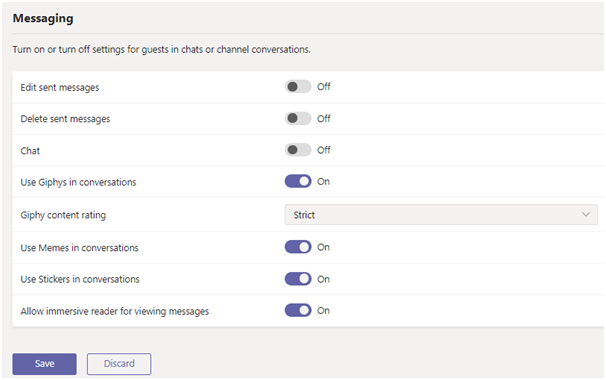Turn off Use Memes in conversations
This screenshot has height=380, width=606.
[298, 247]
